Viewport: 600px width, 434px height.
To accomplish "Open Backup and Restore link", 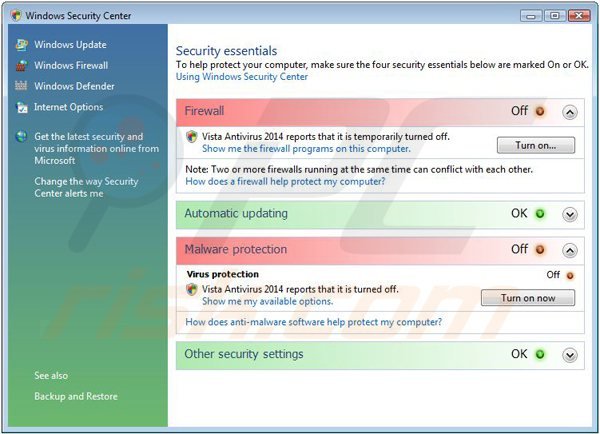I will tap(76, 396).
